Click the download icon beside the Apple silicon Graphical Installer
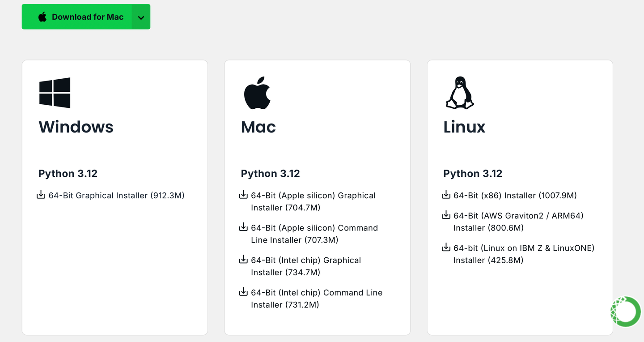This screenshot has height=342, width=644. (x=243, y=195)
